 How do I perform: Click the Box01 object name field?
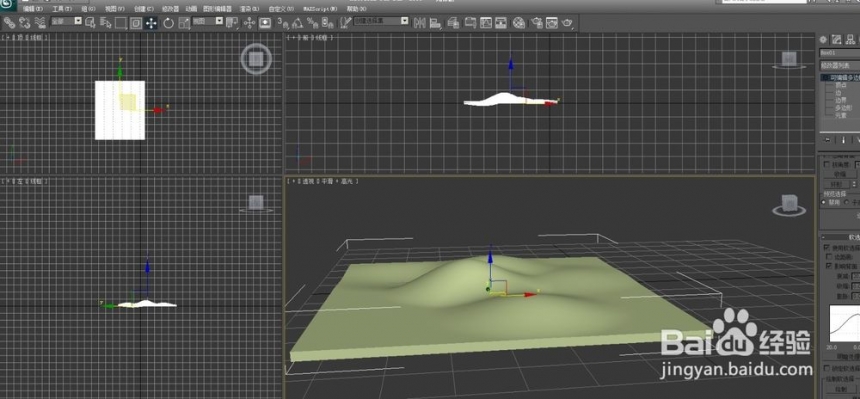click(840, 53)
